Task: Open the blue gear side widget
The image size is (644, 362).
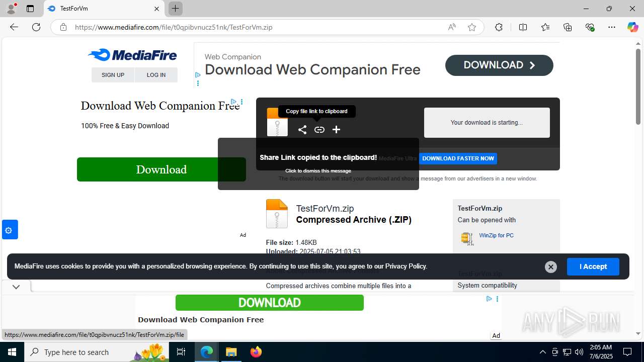Action: [10, 230]
